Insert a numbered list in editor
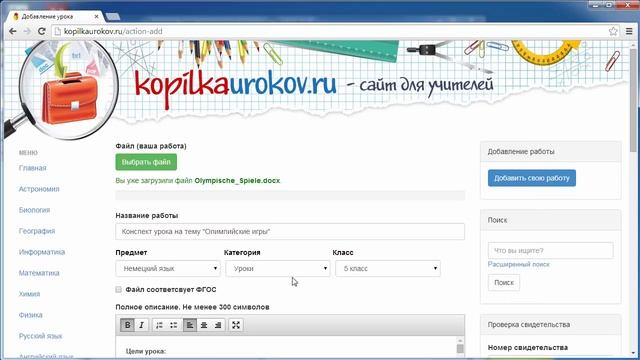This screenshot has width=640, height=360. [160, 325]
